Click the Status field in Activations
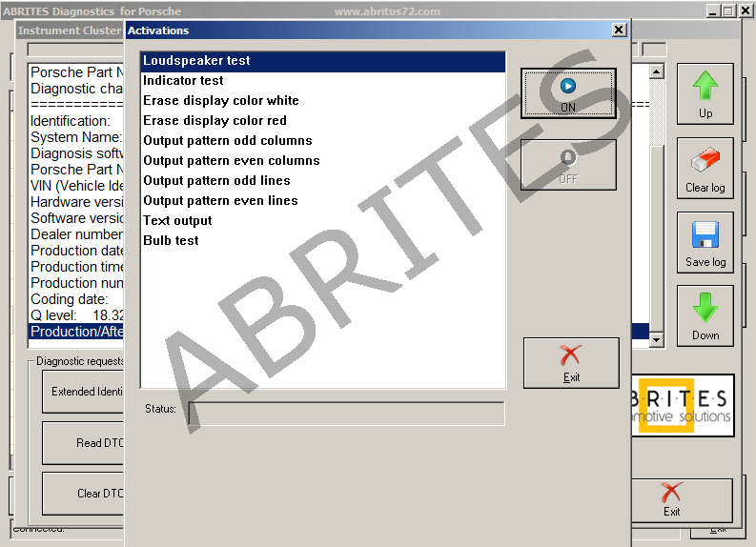Image resolution: width=756 pixels, height=547 pixels. click(x=346, y=413)
